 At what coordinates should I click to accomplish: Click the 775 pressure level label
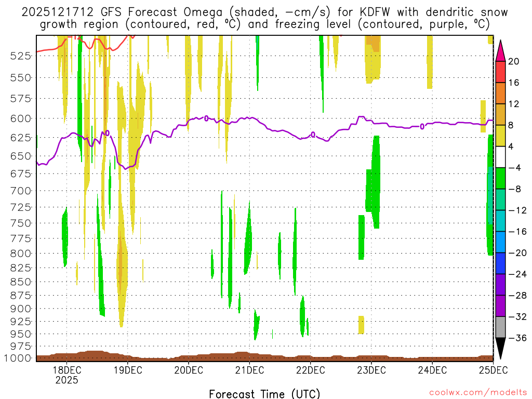(x=21, y=238)
